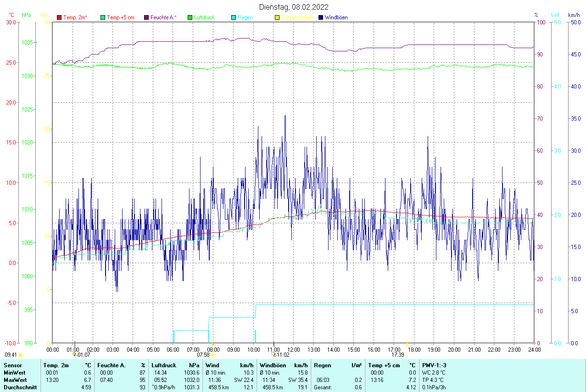Click the 'Sensor' header in the table
586x392 pixels.
pos(13,365)
